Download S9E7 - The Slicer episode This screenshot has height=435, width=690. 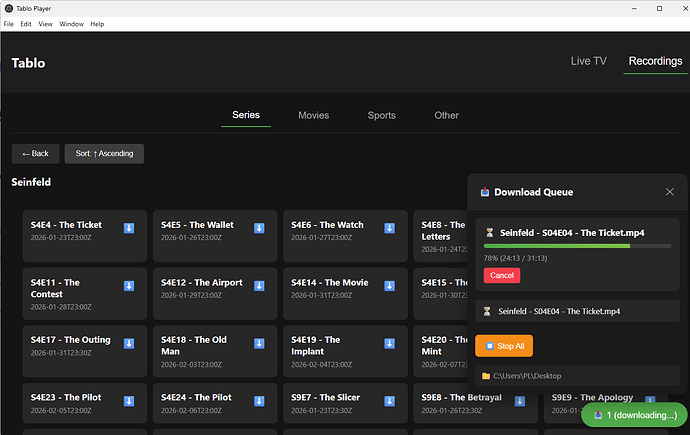389,401
